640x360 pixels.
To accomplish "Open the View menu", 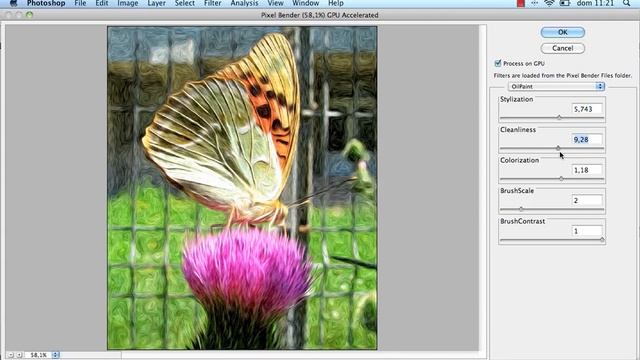I will pyautogui.click(x=276, y=3).
